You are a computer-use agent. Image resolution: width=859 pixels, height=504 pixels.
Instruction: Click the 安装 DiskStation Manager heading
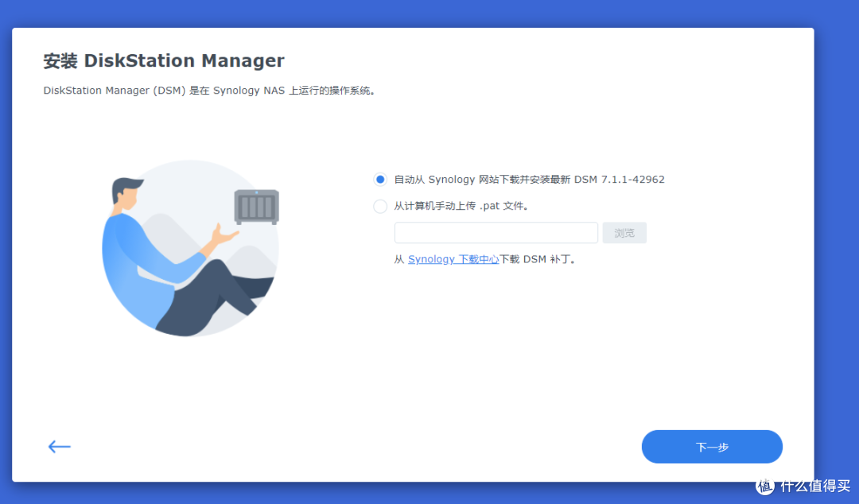pos(164,60)
